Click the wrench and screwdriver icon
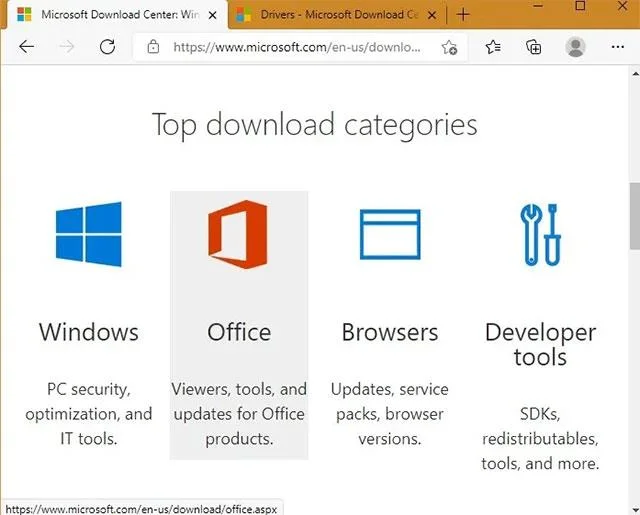Viewport: 640px width, 515px height. pos(540,235)
